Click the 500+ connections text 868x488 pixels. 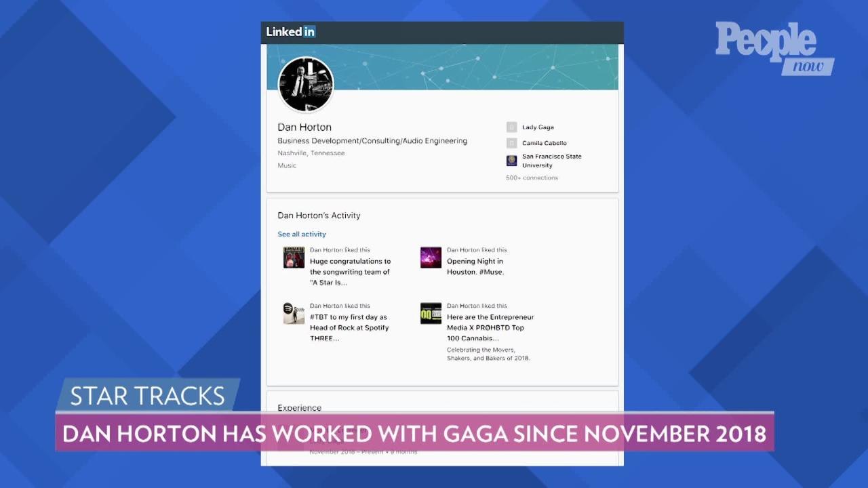[x=532, y=178]
